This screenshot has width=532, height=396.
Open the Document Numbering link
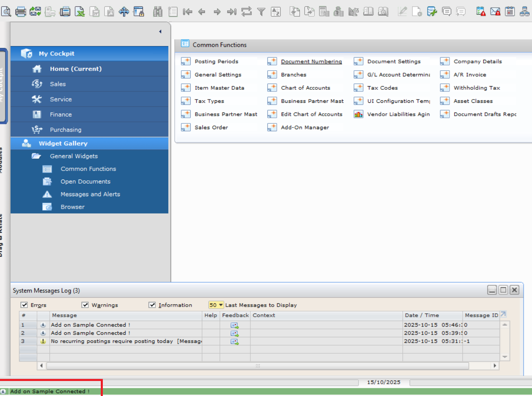tap(311, 62)
